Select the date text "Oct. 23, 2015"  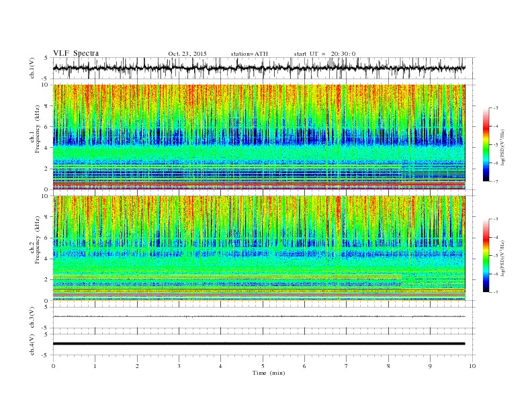point(187,54)
